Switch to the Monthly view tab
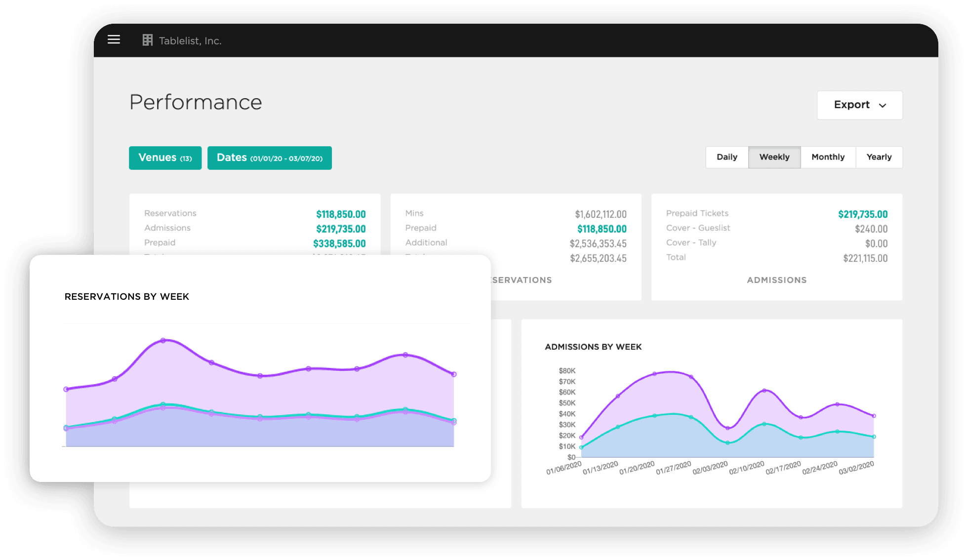This screenshot has height=560, width=966. point(828,157)
